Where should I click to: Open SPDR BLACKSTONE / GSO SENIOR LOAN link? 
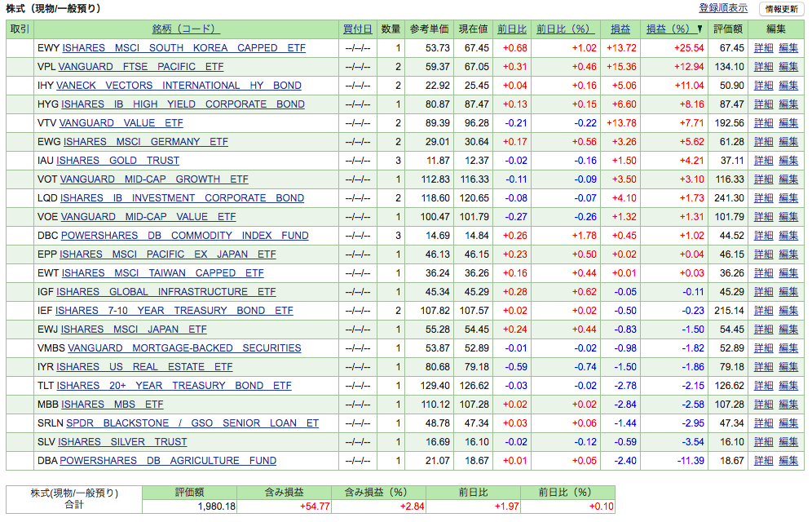192,423
